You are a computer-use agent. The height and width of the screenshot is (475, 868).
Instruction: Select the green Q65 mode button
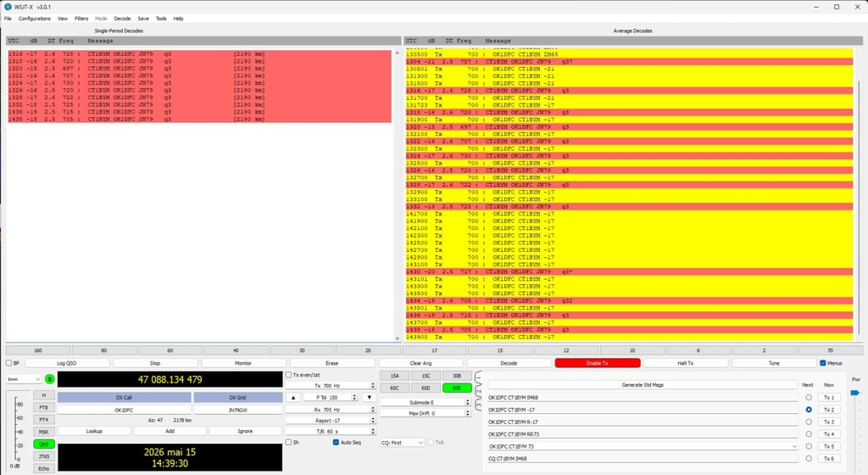pos(44,444)
